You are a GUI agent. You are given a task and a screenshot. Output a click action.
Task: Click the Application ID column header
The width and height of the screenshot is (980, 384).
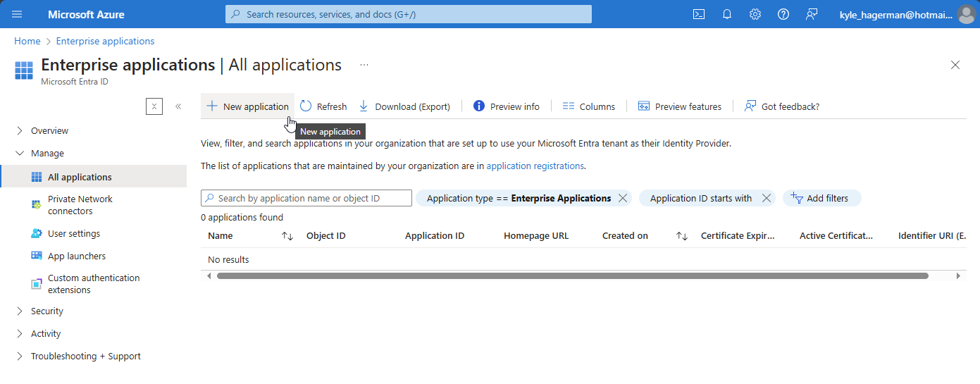435,236
